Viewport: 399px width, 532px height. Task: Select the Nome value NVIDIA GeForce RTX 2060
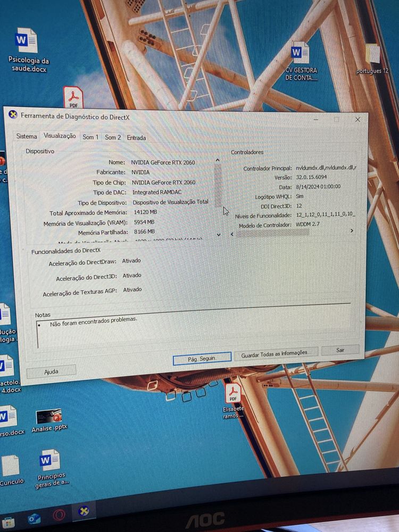click(163, 162)
